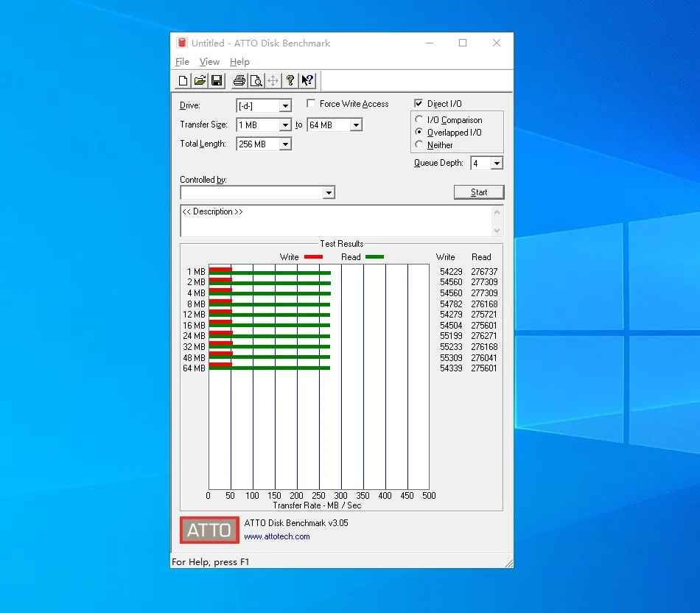Uncheck the Direct I/O checkbox
This screenshot has width=700, height=613.
419,104
